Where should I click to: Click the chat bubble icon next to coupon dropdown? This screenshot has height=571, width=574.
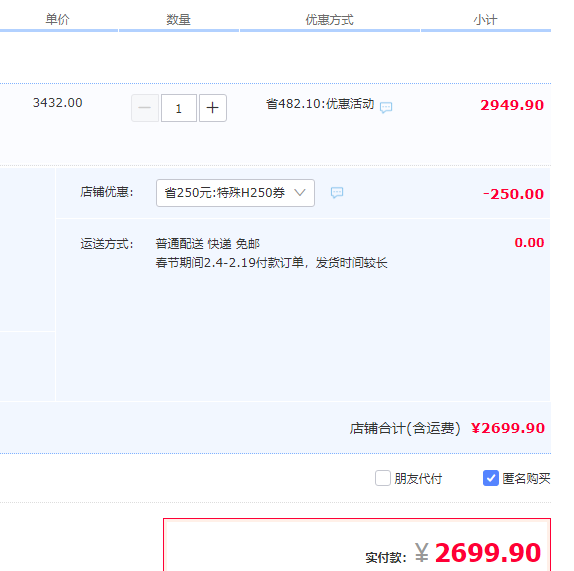click(x=337, y=192)
